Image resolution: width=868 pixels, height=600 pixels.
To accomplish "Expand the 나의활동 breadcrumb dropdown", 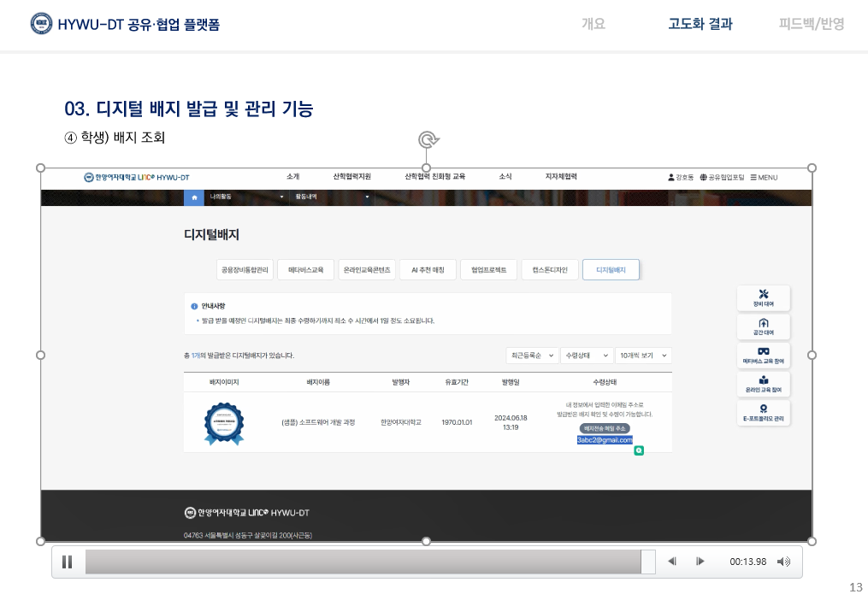I will pos(245,197).
